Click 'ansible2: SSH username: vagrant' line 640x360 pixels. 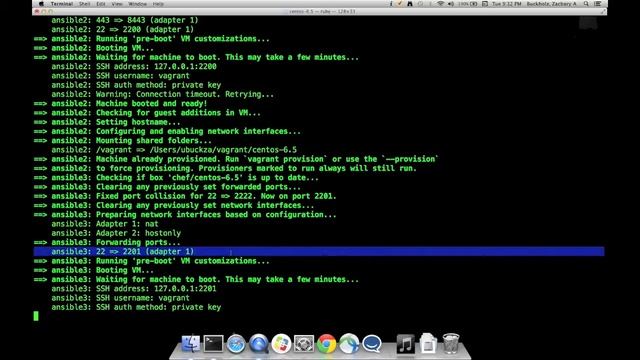click(120, 76)
